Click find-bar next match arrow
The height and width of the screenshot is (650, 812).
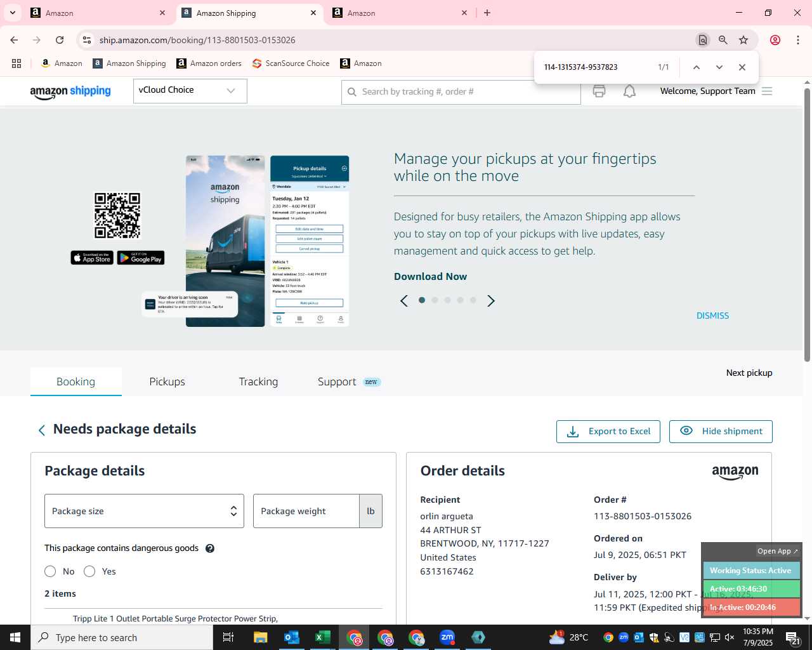[x=719, y=67]
